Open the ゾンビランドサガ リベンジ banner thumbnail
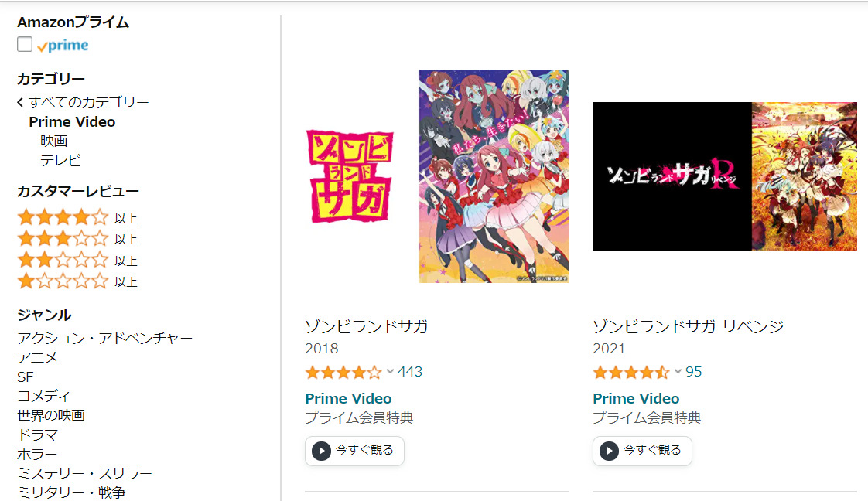Screen dimensions: 868x501 (725, 176)
